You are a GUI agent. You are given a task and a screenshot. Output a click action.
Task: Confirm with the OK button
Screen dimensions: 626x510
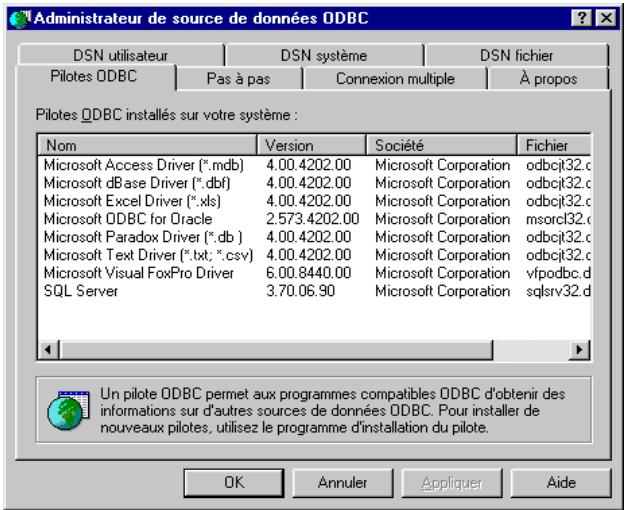[x=234, y=482]
